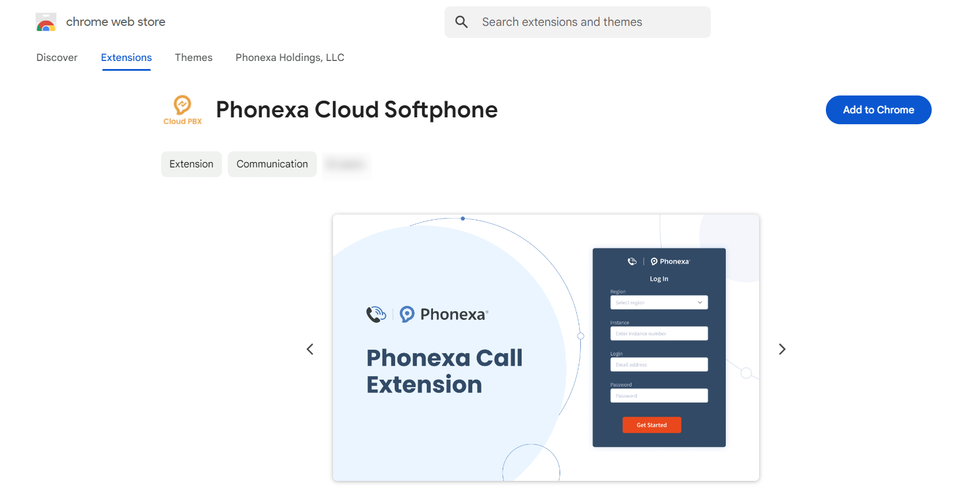This screenshot has width=980, height=497.
Task: Show the previous screenshot with left arrow
Action: [x=310, y=349]
